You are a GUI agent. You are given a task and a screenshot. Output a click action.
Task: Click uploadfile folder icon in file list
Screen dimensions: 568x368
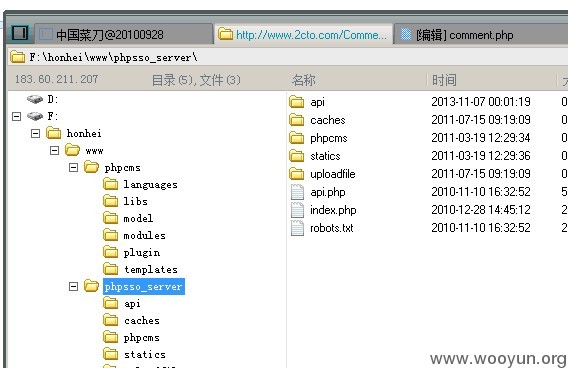click(x=297, y=174)
